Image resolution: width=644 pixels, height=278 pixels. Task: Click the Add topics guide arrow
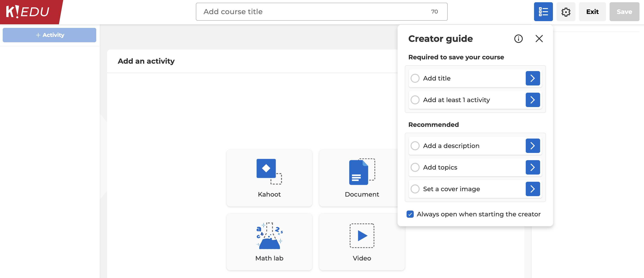point(533,167)
